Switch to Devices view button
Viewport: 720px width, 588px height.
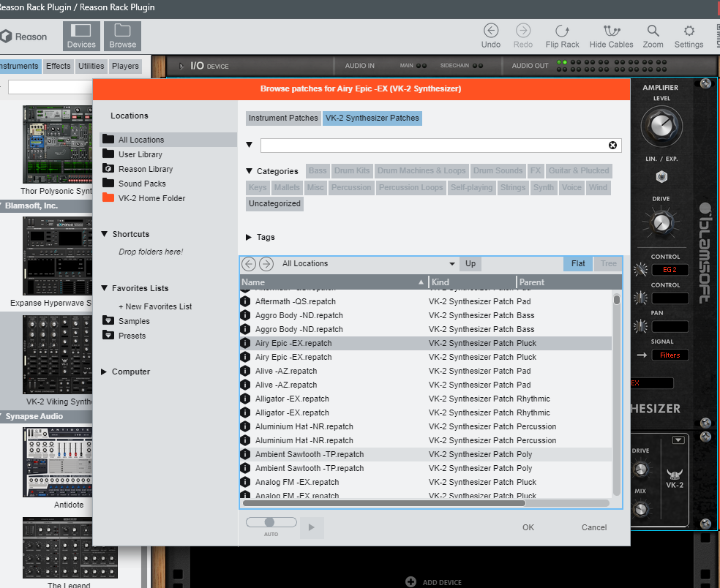point(81,36)
